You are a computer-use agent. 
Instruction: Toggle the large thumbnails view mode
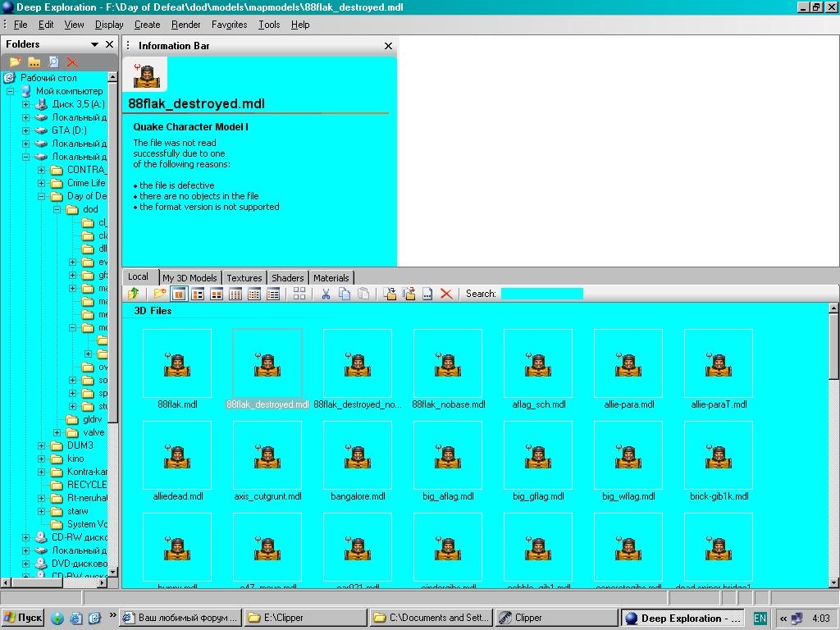coord(178,294)
